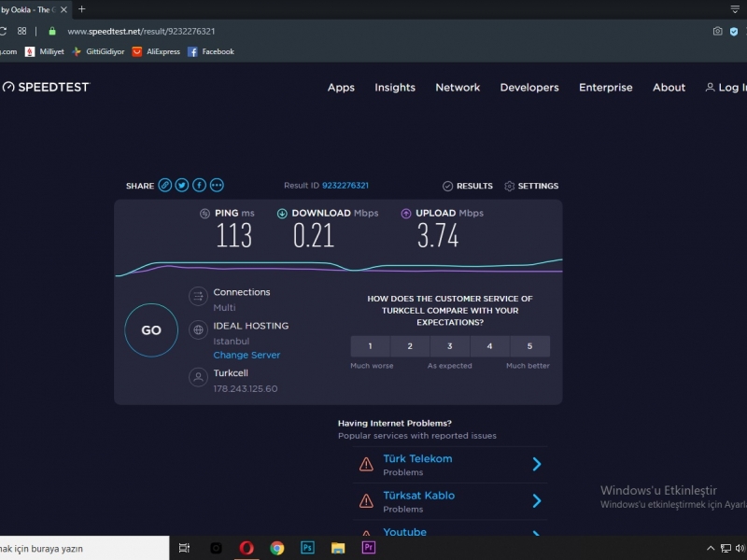Screen dimensions: 747x560
Task: Click Türk Telekom warning triangle icon
Action: [x=366, y=464]
